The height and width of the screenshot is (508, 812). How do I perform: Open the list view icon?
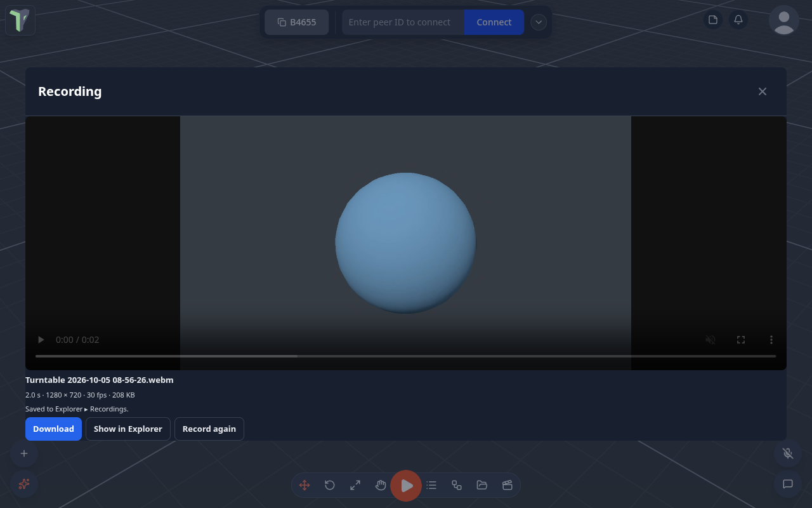point(431,485)
